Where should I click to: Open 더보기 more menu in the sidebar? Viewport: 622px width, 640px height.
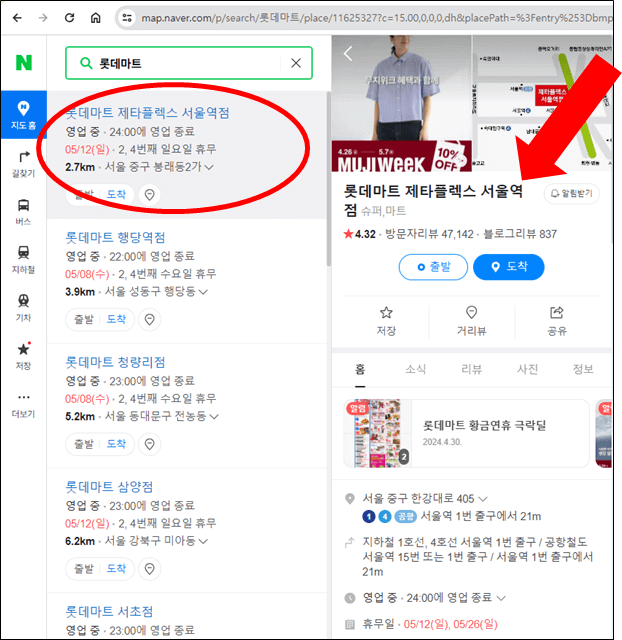[24, 405]
